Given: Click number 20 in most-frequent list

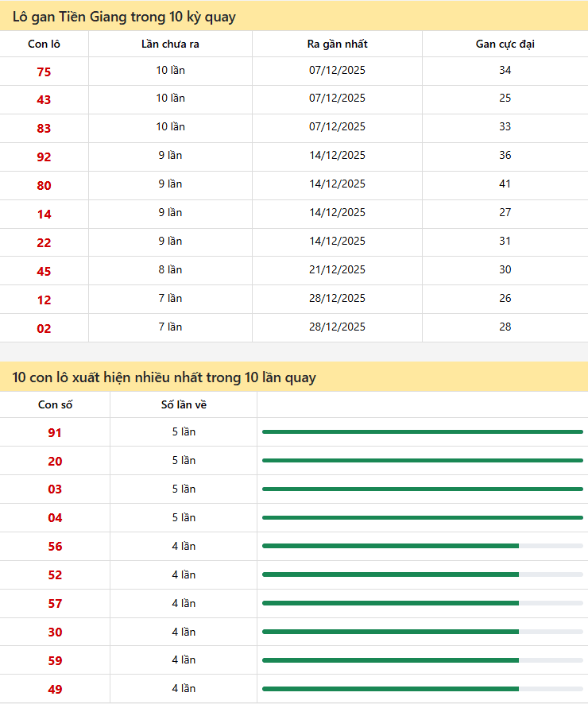Looking at the screenshot, I should 55,462.
